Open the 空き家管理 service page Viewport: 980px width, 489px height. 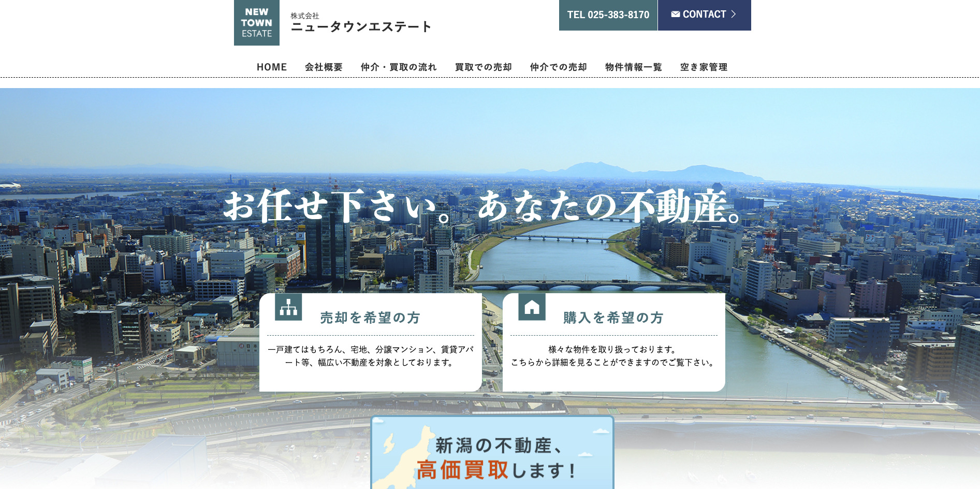pyautogui.click(x=704, y=67)
